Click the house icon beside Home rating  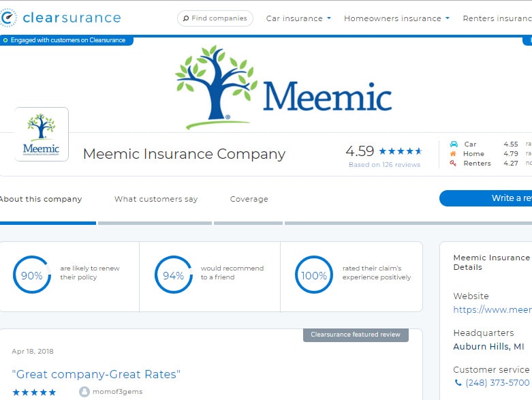[x=453, y=154]
